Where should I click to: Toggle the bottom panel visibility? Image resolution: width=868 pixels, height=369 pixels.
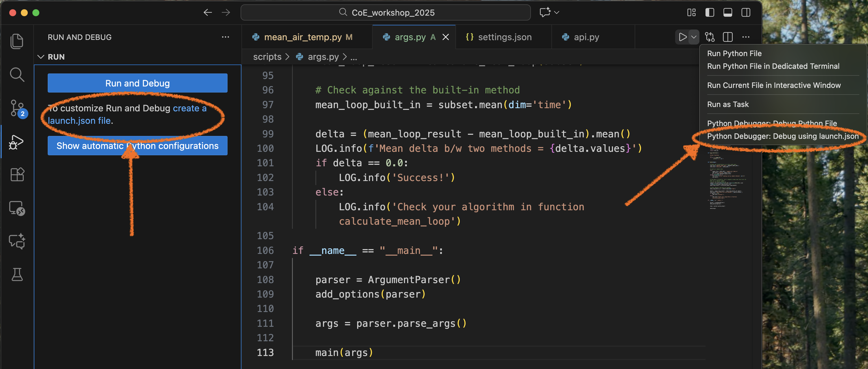tap(727, 12)
